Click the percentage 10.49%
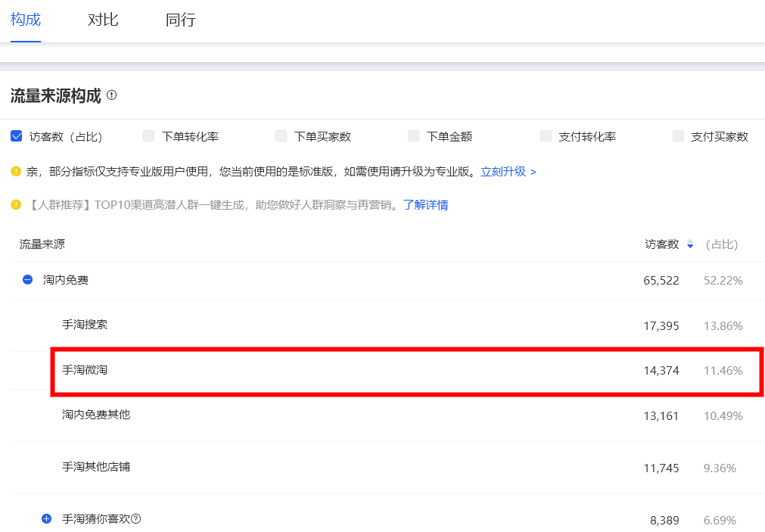Viewport: 765px width, 532px height. point(723,416)
